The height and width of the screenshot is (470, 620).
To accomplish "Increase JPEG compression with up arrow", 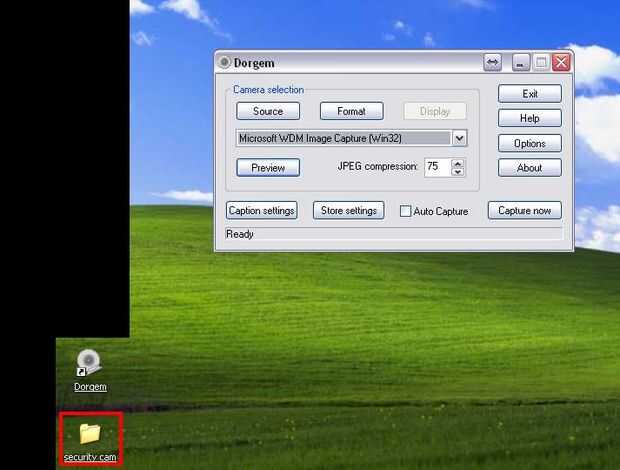I will (458, 163).
